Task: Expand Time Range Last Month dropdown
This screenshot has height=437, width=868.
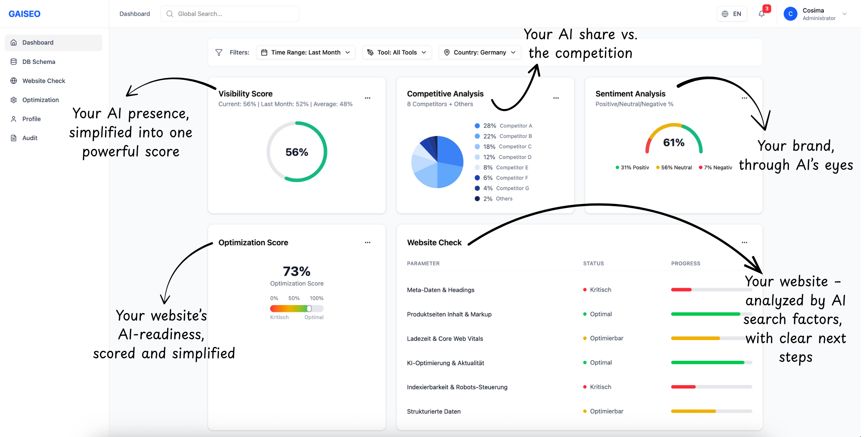Action: (x=305, y=52)
